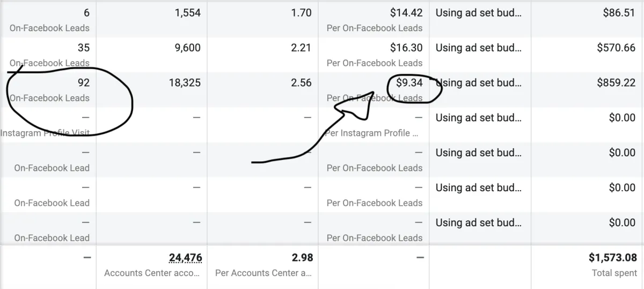The width and height of the screenshot is (644, 289).
Task: Click Per Instagram Profile cost label
Action: [372, 133]
